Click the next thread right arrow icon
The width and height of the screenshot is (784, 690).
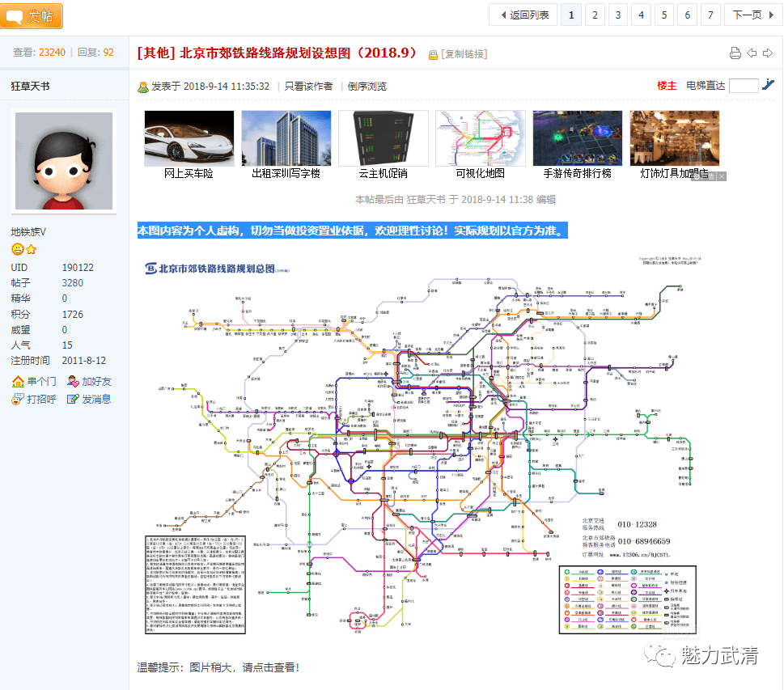tap(768, 53)
